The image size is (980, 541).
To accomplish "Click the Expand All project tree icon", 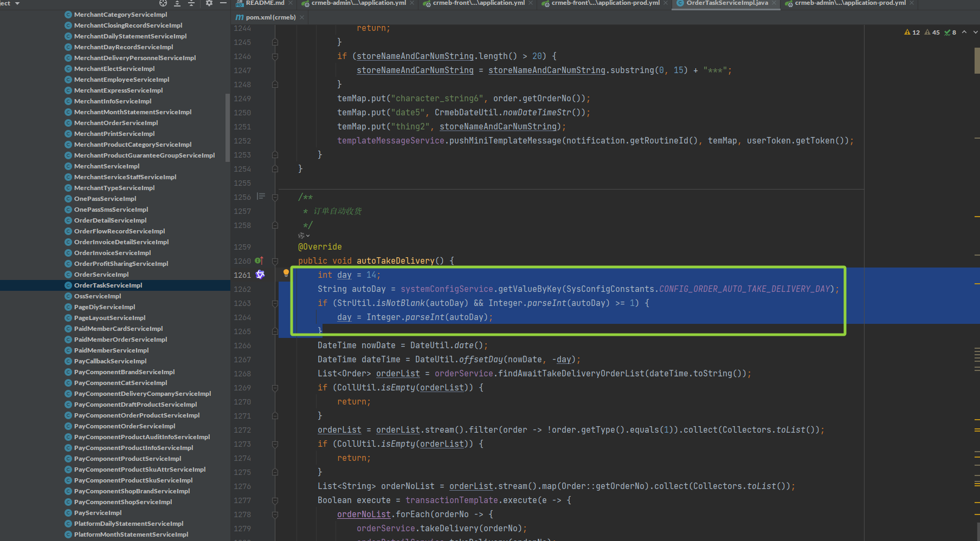I will tap(177, 3).
